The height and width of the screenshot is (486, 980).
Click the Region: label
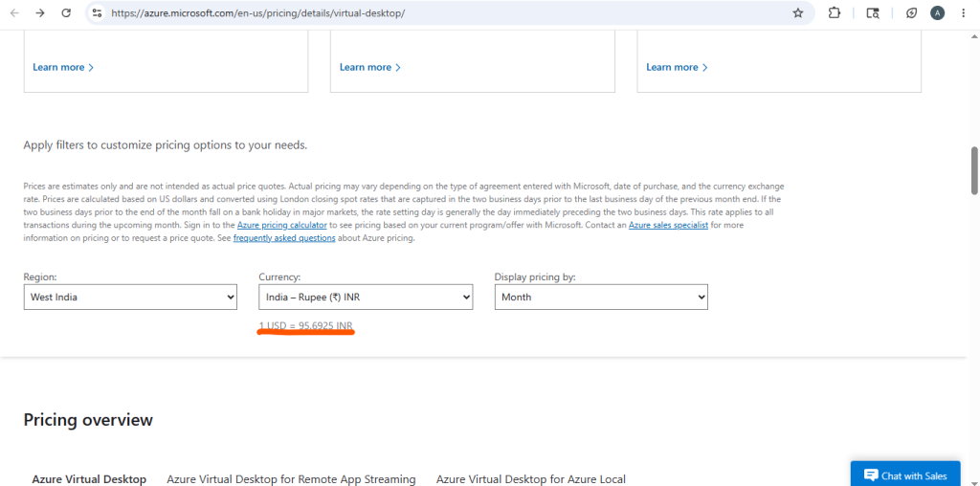click(40, 276)
